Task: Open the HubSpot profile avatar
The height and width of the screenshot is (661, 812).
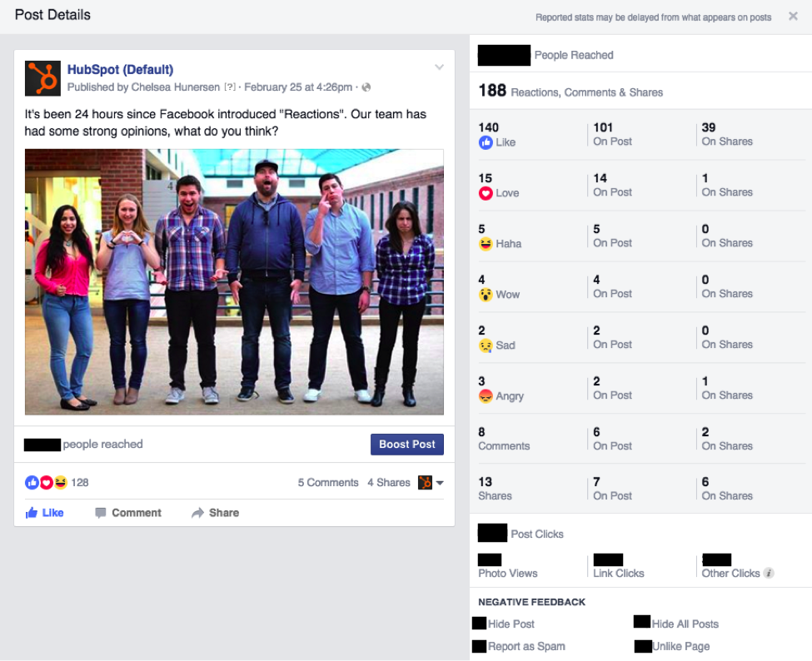Action: point(43,78)
